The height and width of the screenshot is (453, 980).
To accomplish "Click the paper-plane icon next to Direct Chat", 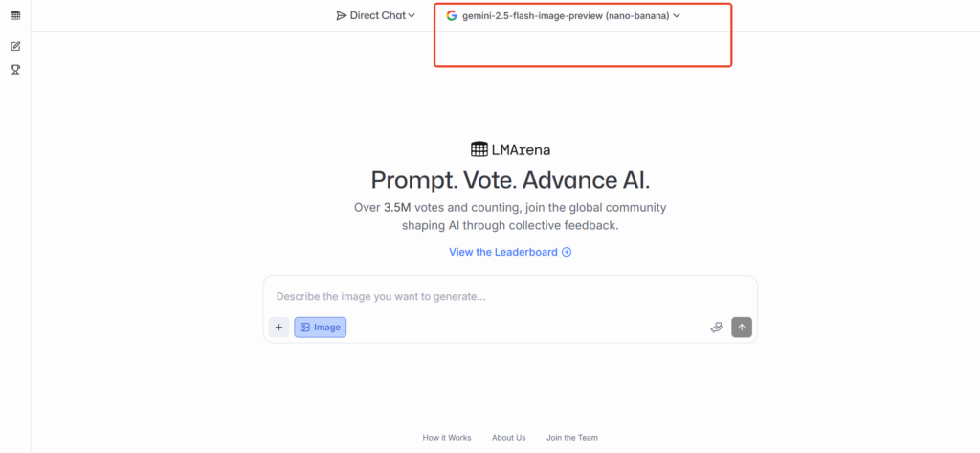I will click(x=342, y=15).
